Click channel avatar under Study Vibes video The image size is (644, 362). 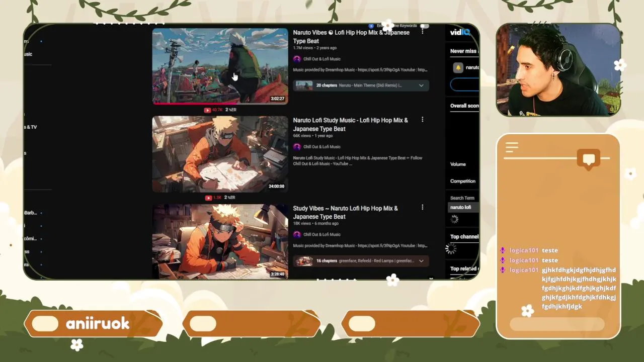[x=297, y=234]
